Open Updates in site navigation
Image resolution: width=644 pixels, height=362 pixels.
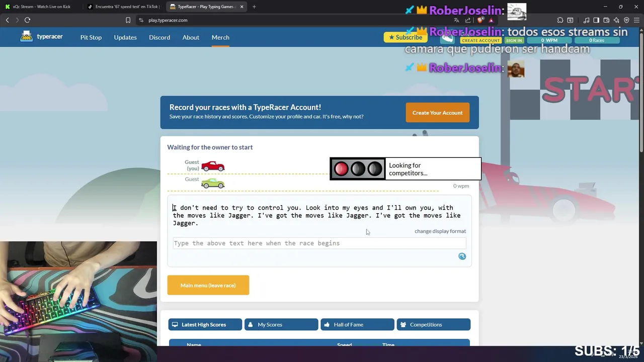click(125, 37)
